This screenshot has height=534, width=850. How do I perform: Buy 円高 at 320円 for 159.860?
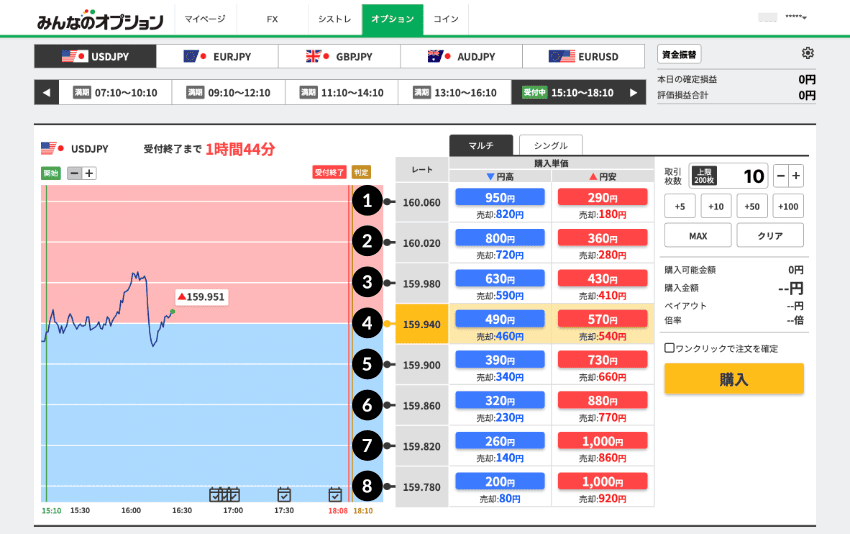point(500,401)
